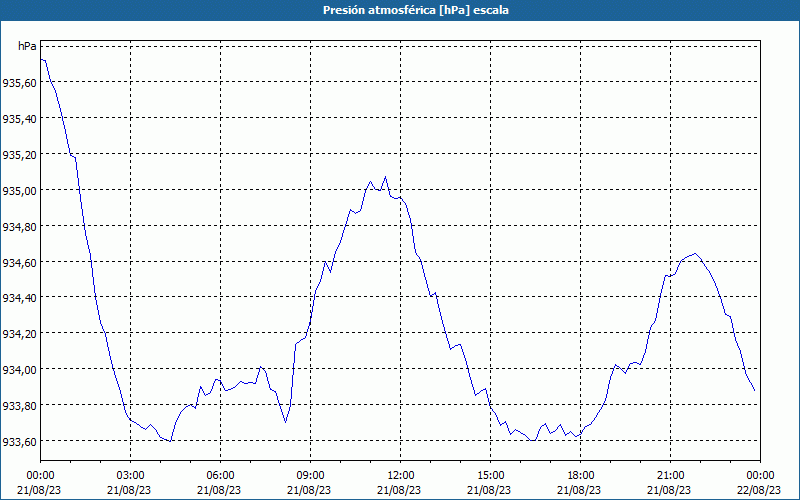This screenshot has height=500, width=800.
Task: Click the 12:00 time label
Action: pos(401,476)
